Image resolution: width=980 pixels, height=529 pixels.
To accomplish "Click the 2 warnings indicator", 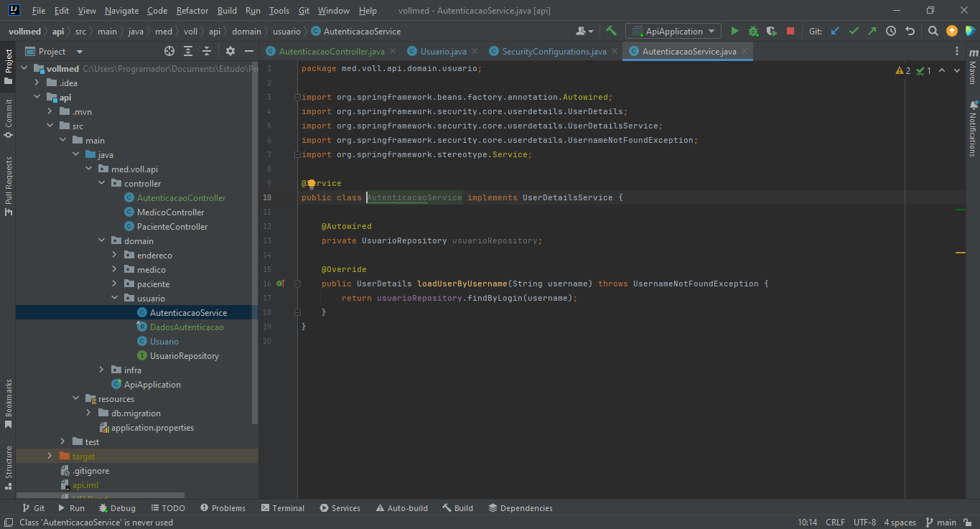I will [x=903, y=70].
